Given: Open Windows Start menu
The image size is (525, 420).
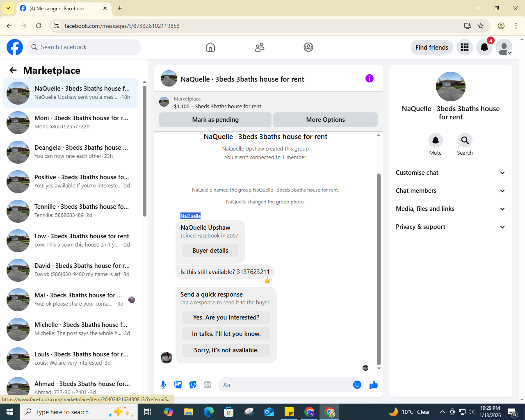Looking at the screenshot, I should pos(10,412).
